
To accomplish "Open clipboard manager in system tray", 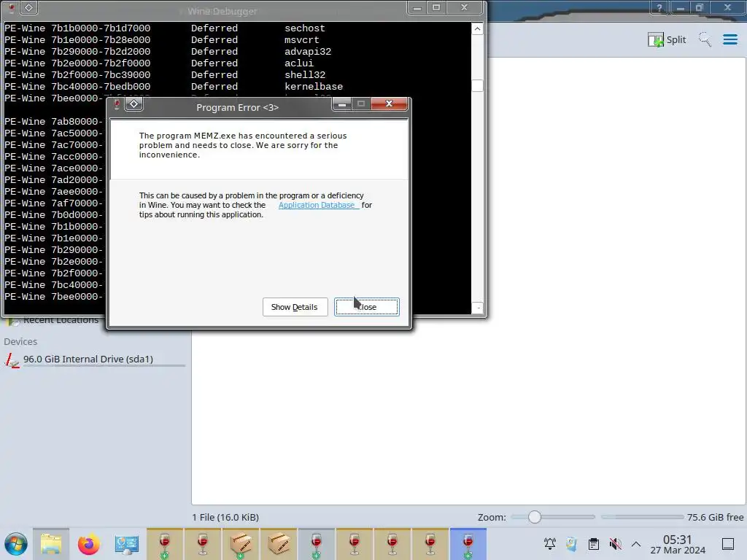I will [x=594, y=544].
